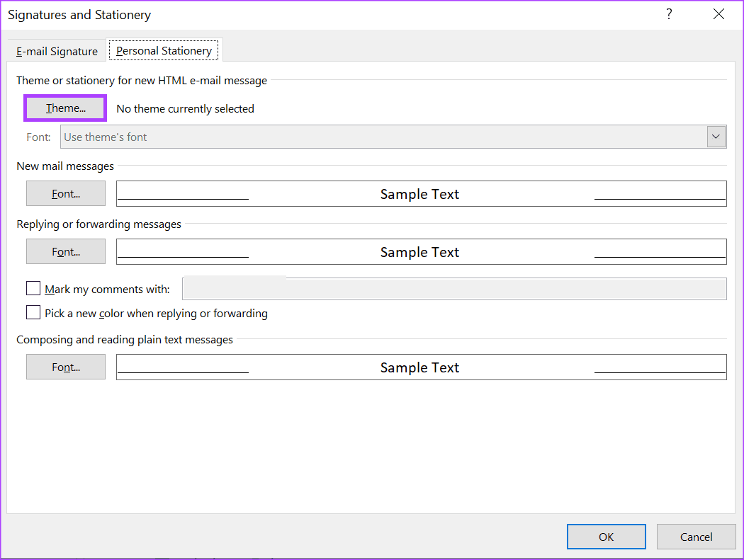Open Font... for New mail messages

[x=65, y=193]
